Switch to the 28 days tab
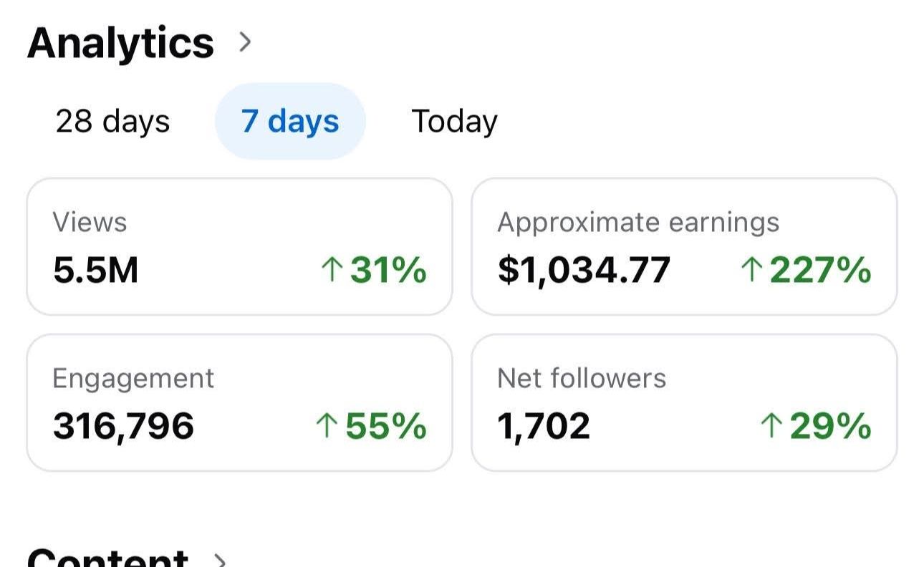 click(112, 121)
